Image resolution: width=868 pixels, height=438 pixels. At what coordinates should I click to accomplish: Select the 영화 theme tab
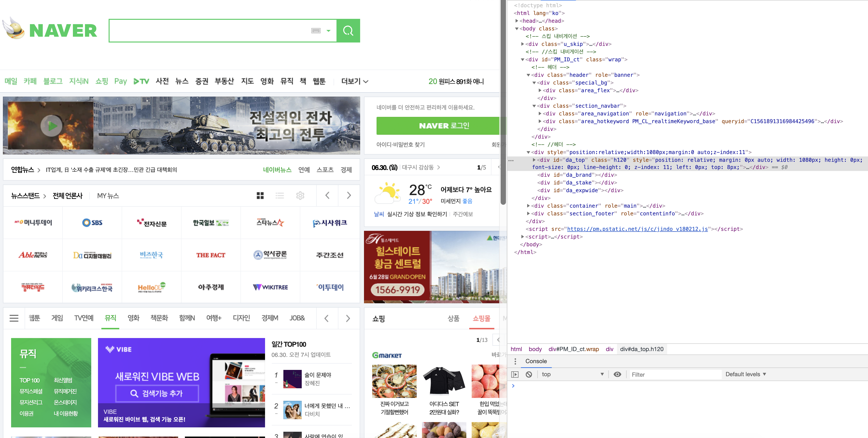pyautogui.click(x=133, y=318)
